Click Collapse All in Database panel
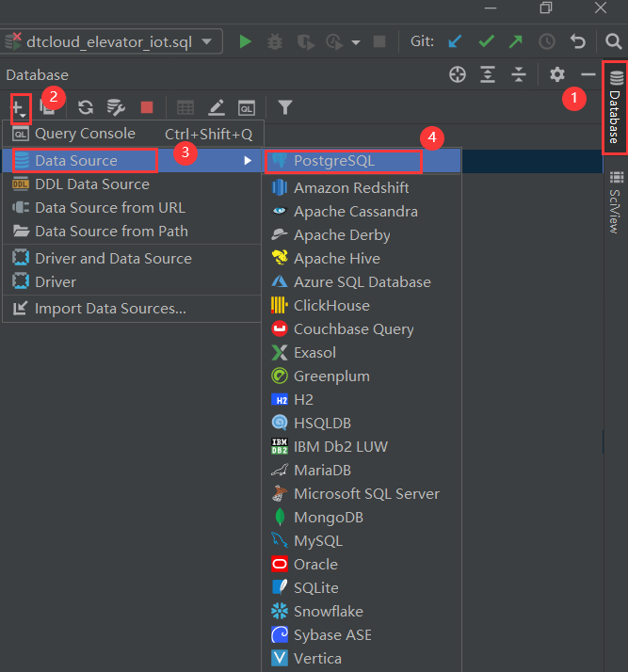The height and width of the screenshot is (672, 628). tap(519, 74)
